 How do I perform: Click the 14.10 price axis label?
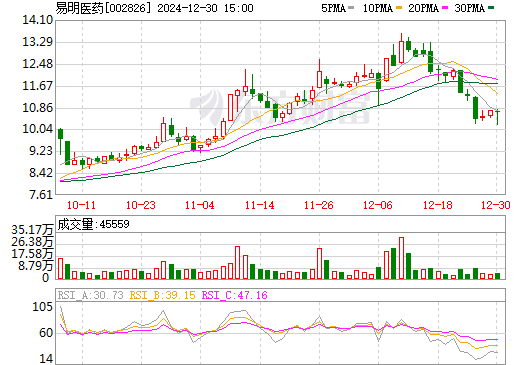38,20
